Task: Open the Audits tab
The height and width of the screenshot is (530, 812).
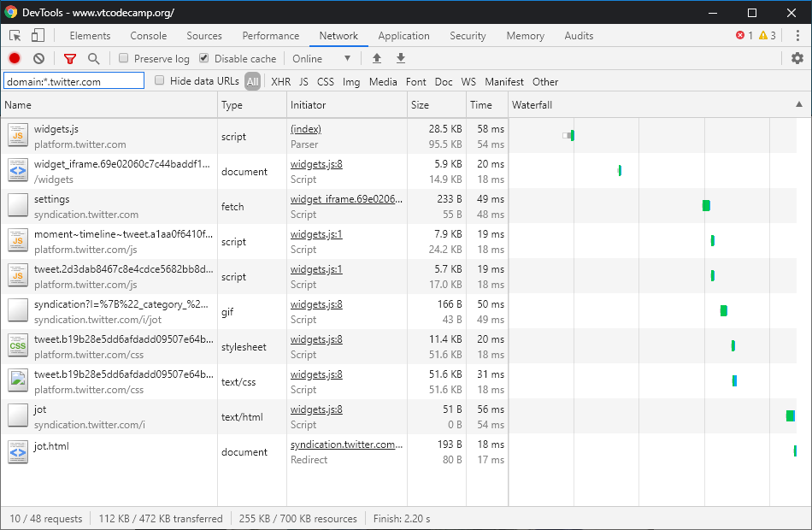Action: point(579,36)
